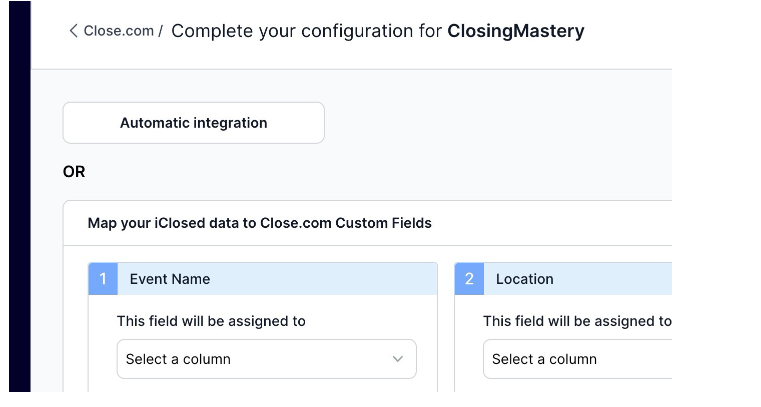
Task: Click the Map your iClosed data heading
Action: [x=259, y=223]
